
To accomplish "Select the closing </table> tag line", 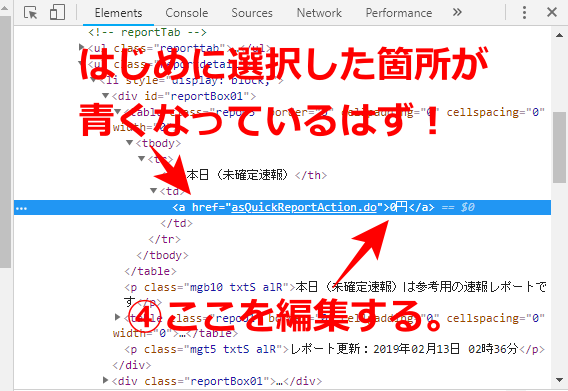I will (x=150, y=271).
